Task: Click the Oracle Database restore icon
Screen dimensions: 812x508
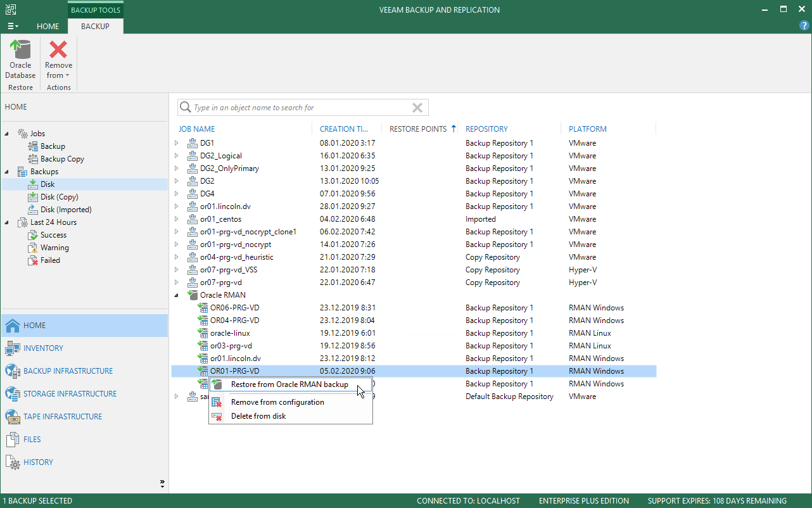Action: 20,49
